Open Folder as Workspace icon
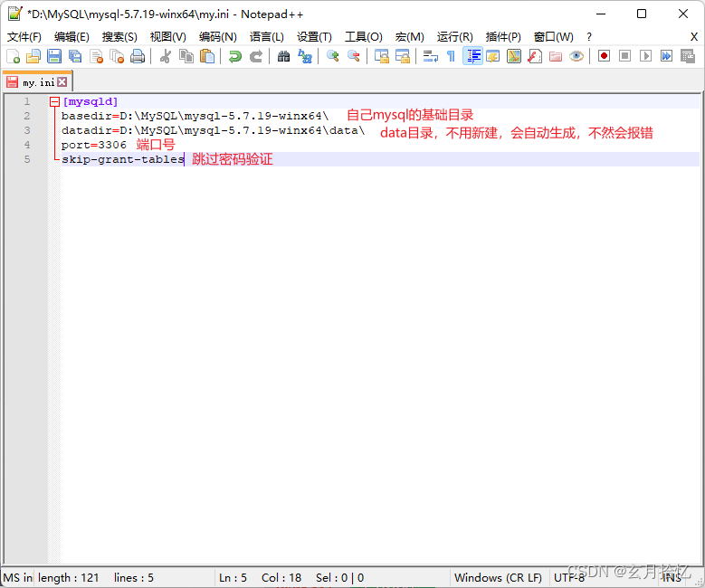This screenshot has width=705, height=588. coord(556,56)
